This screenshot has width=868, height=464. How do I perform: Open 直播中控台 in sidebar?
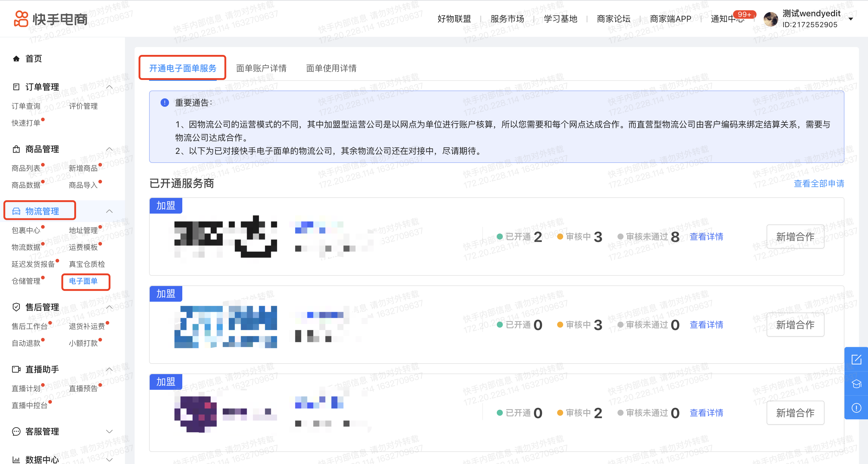30,405
